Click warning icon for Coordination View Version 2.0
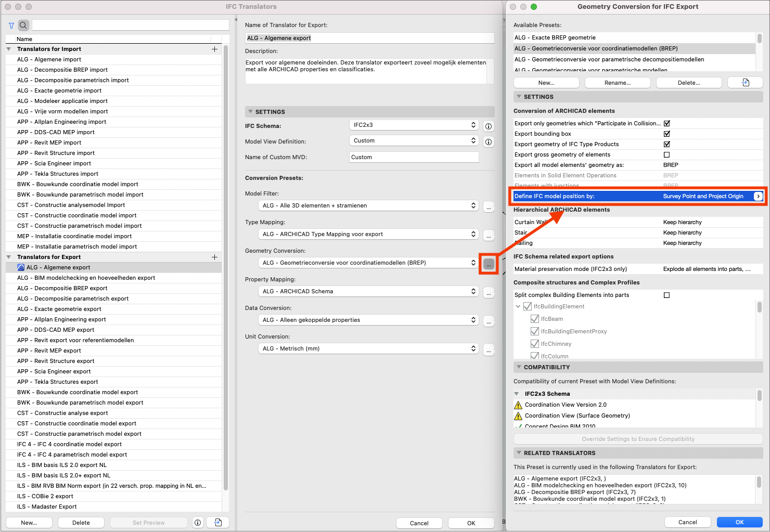Viewport: 770px width, 532px height. [518, 405]
